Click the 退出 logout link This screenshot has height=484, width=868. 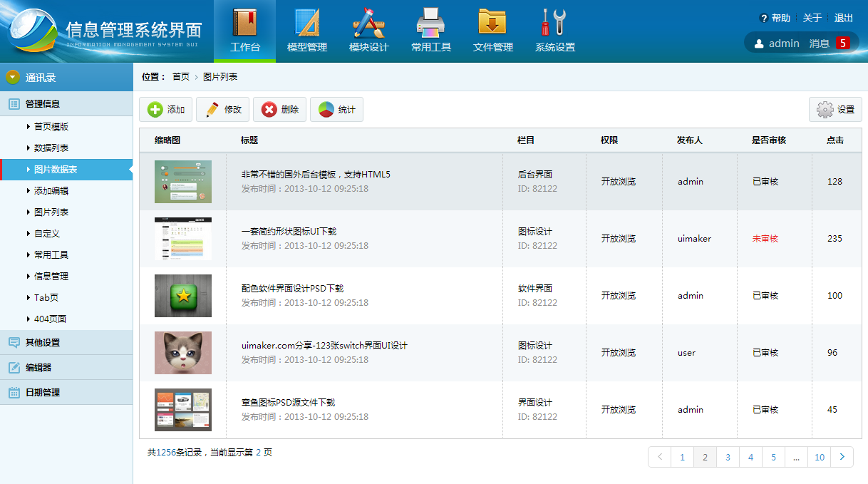click(844, 18)
